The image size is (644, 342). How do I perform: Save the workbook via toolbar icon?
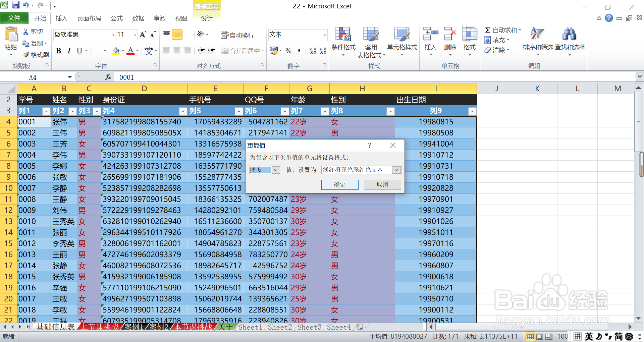click(16, 5)
